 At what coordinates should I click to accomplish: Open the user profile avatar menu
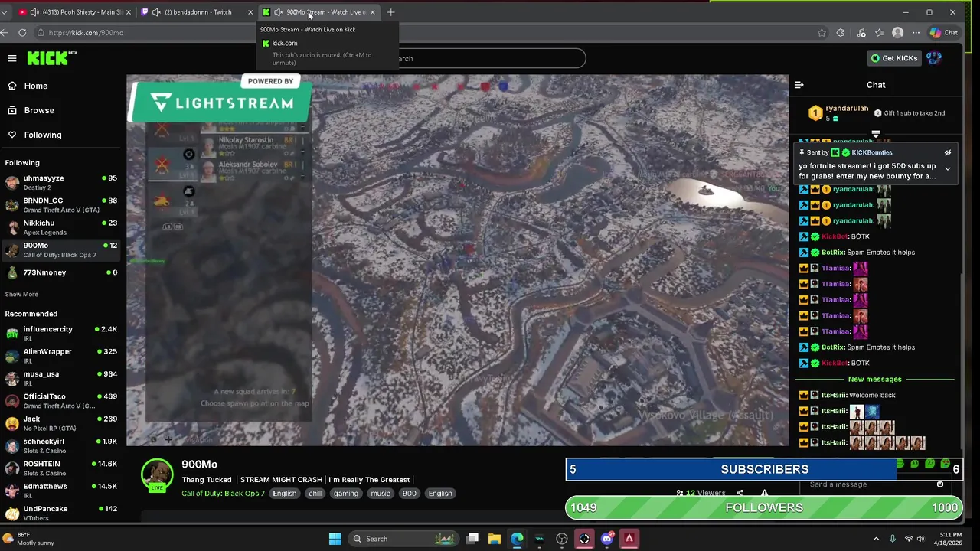coord(934,58)
